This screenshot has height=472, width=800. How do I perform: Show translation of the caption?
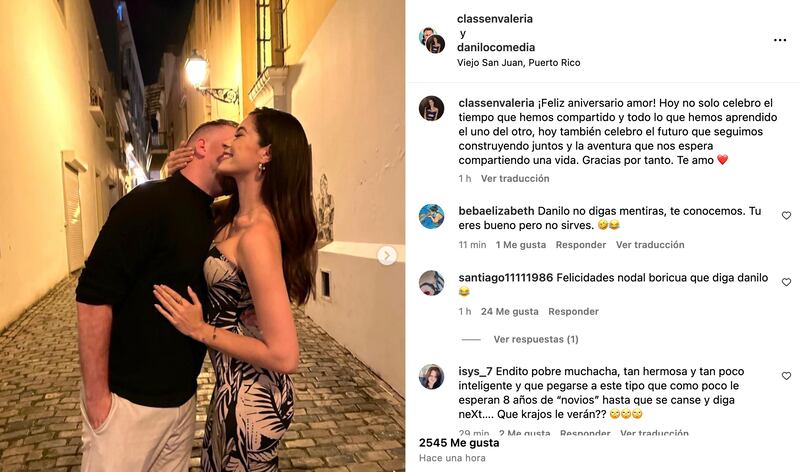515,179
